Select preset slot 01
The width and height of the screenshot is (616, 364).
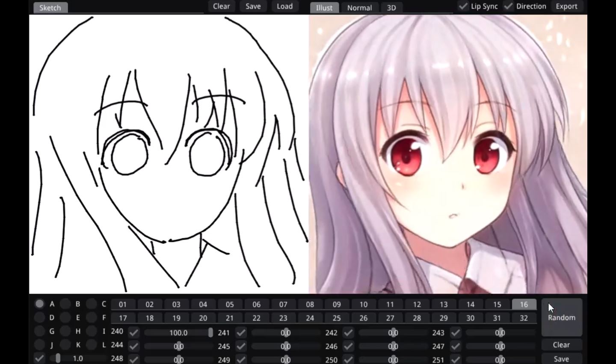click(x=123, y=304)
